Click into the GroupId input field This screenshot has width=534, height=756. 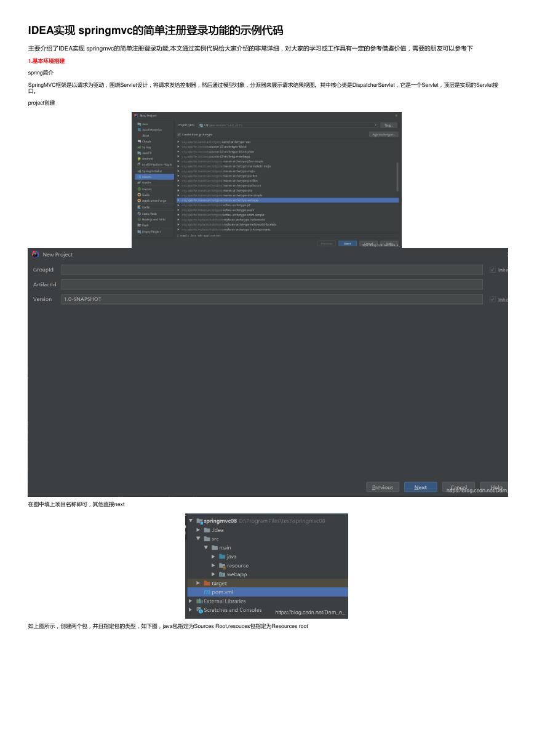(272, 270)
